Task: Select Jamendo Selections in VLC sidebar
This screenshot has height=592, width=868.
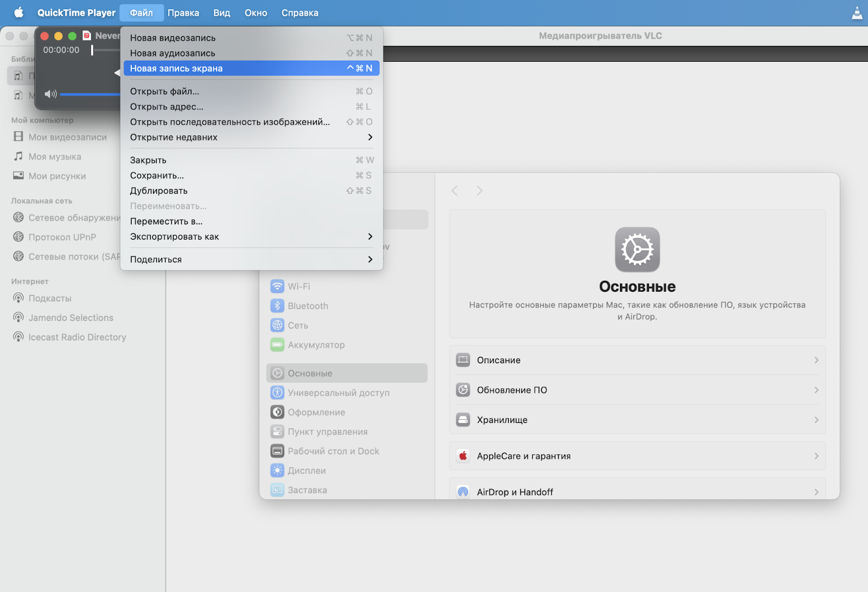Action: (x=71, y=318)
